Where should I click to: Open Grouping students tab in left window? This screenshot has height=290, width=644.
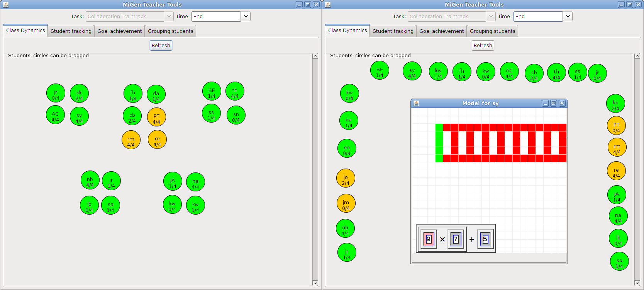pyautogui.click(x=171, y=31)
